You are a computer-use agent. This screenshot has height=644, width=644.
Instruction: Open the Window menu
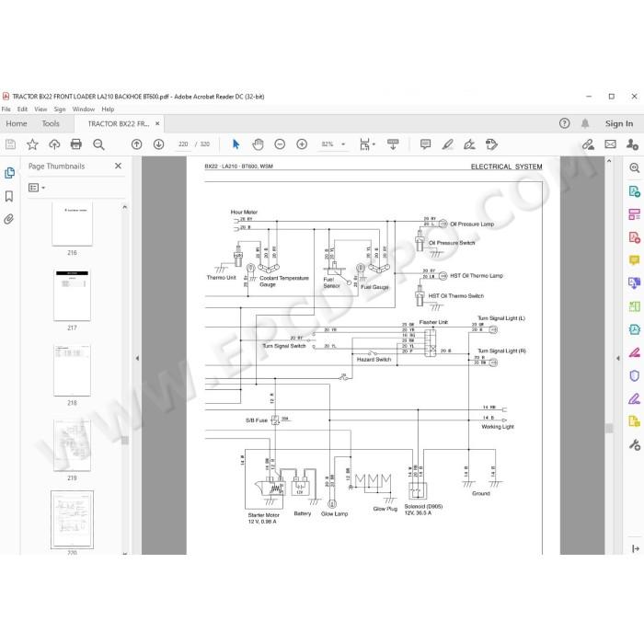[x=84, y=109]
